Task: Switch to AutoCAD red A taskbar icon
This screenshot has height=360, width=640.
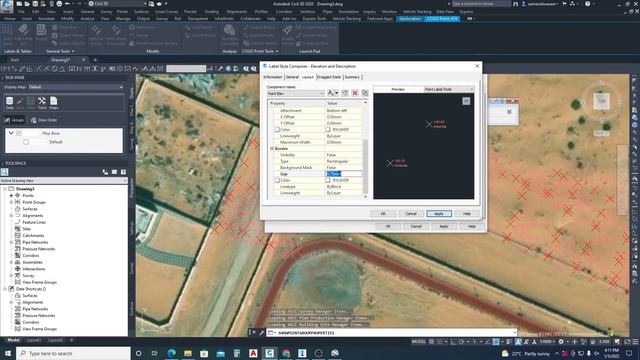Action: (253, 353)
